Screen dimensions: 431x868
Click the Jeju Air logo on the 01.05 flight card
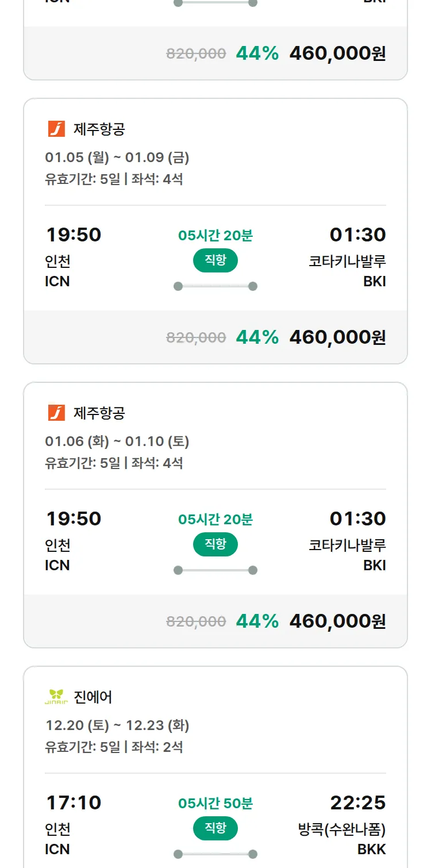click(56, 129)
